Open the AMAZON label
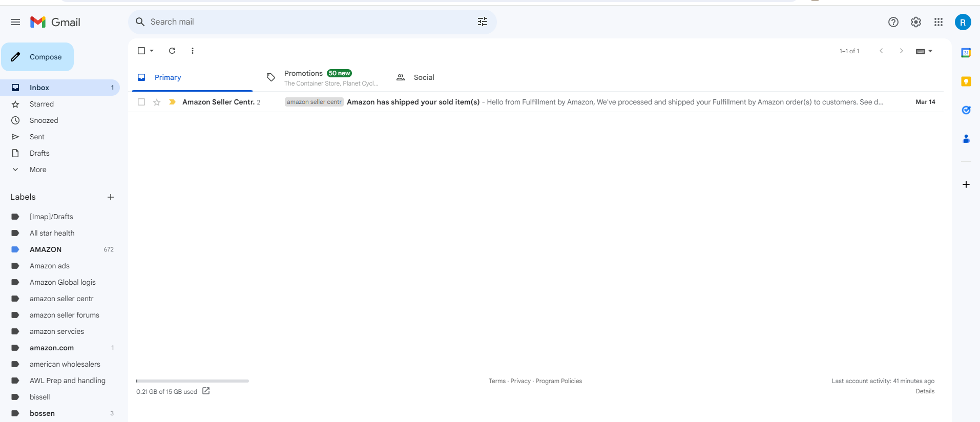The image size is (980, 422). tap(60, 249)
